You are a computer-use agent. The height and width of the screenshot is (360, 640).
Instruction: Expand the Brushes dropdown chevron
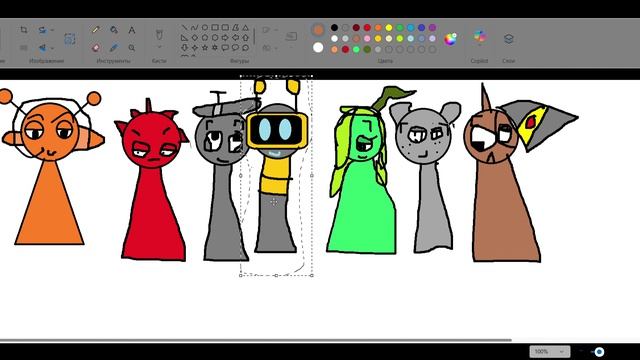[x=159, y=47]
